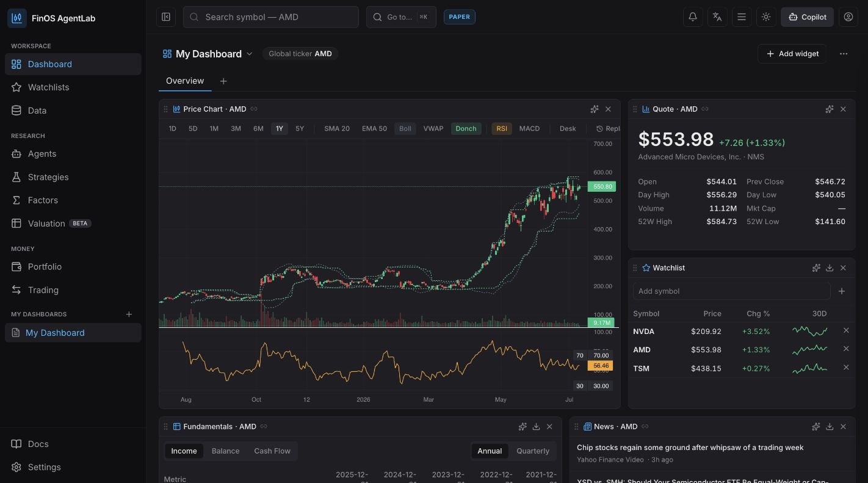The height and width of the screenshot is (483, 868).
Task: Select the 1D chart range
Action: pyautogui.click(x=173, y=129)
